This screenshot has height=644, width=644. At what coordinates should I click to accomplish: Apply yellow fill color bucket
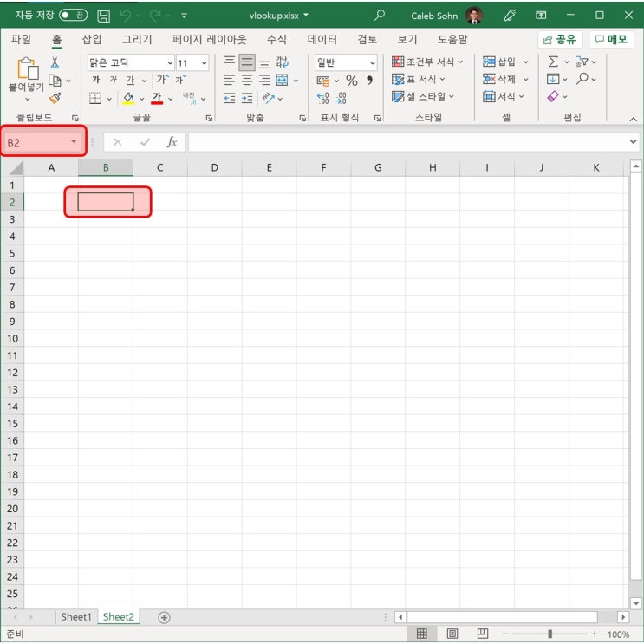(128, 98)
